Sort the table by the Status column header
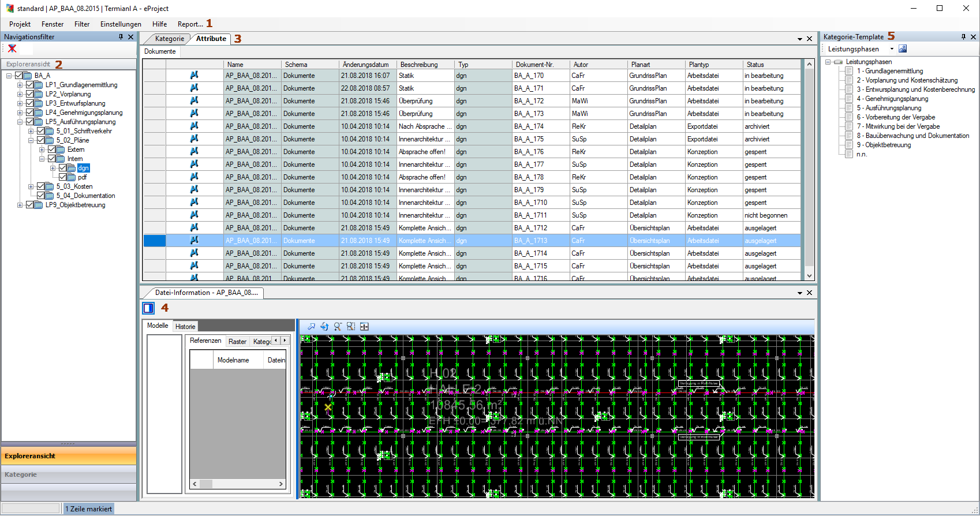This screenshot has height=516, width=980. (772, 65)
